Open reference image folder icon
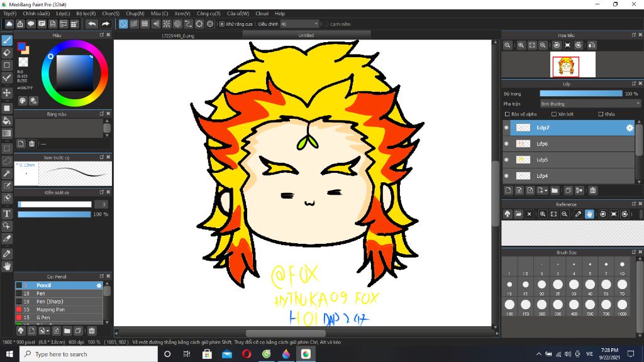 click(x=518, y=214)
